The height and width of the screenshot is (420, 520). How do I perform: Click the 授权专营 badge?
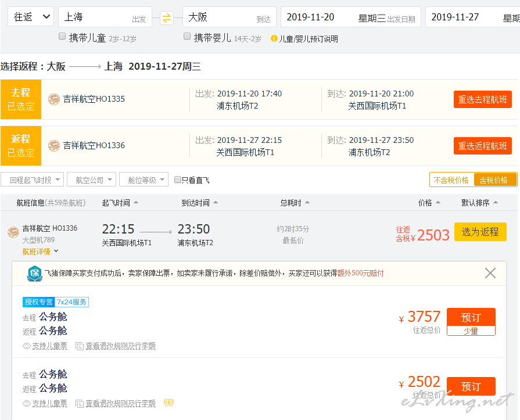39,302
